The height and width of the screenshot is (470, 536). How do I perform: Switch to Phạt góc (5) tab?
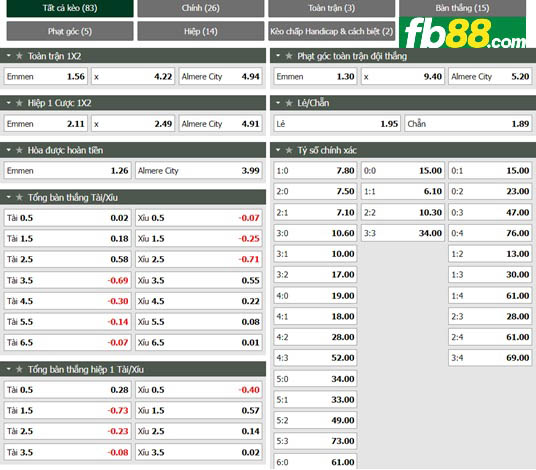point(70,31)
